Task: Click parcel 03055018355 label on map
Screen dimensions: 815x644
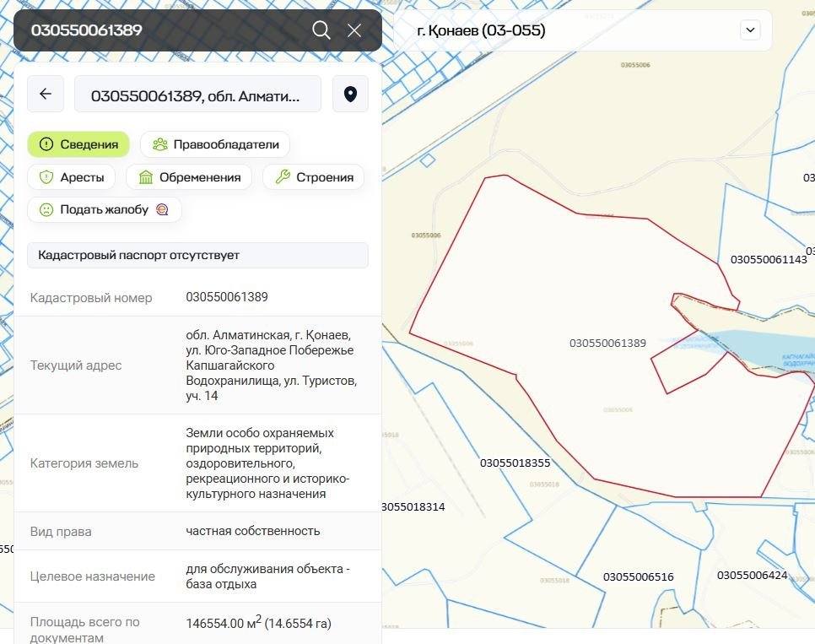Action: (515, 463)
